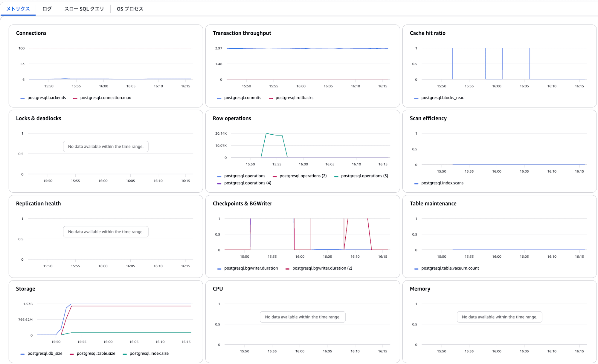The width and height of the screenshot is (598, 364).
Task: Click the Row operations title
Action: [x=232, y=118]
